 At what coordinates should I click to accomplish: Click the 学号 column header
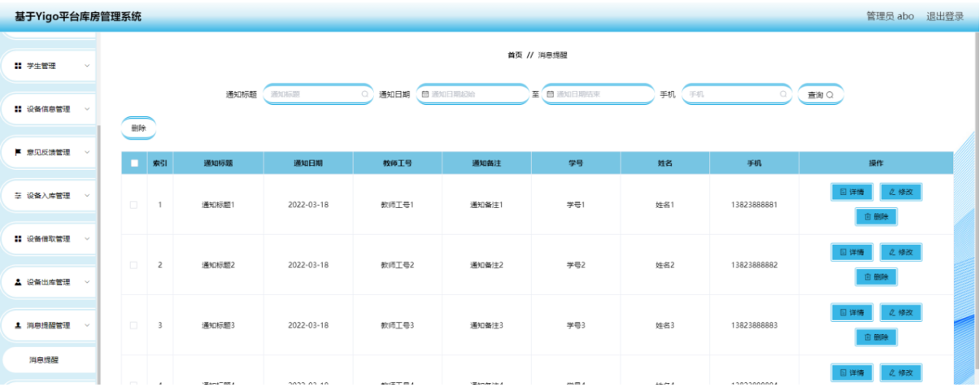(576, 163)
